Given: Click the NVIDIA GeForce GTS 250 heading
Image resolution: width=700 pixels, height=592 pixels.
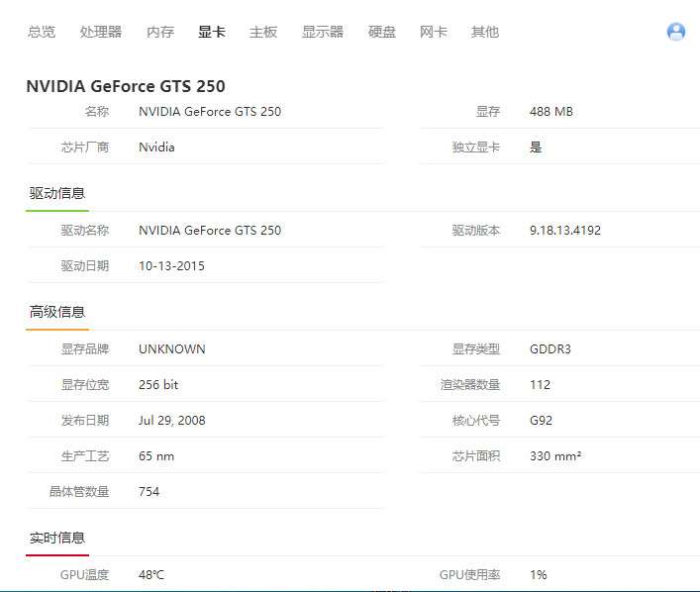Looking at the screenshot, I should coord(126,86).
